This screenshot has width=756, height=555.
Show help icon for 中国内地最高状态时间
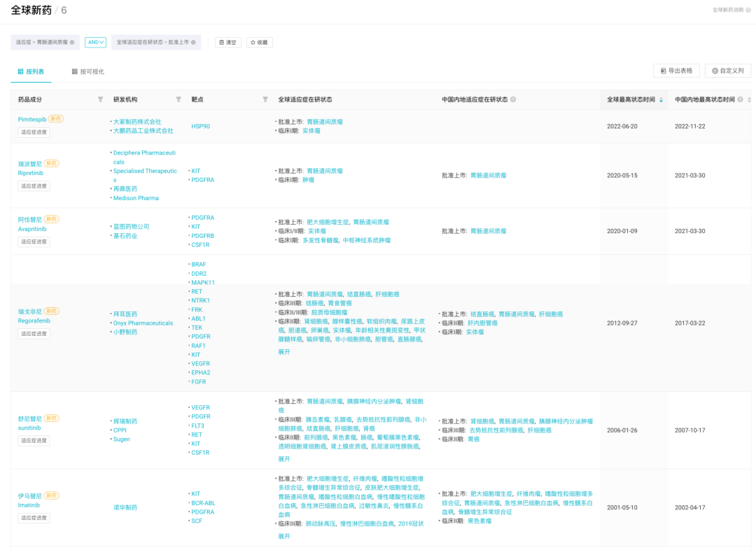click(740, 100)
